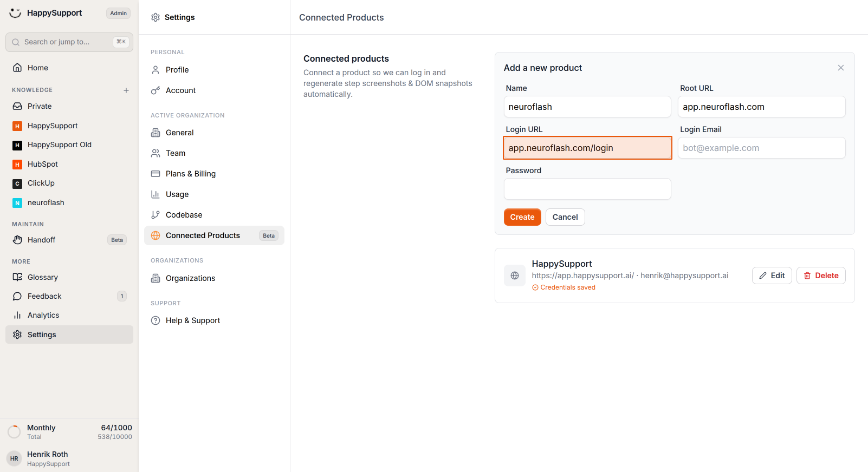The width and height of the screenshot is (868, 472).
Task: Click the Settings gear icon in header
Action: [x=156, y=17]
